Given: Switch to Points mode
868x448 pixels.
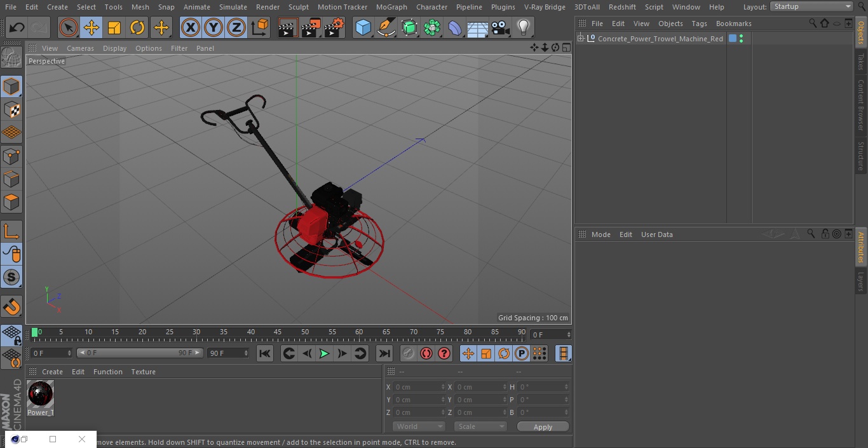Looking at the screenshot, I should 11,156.
